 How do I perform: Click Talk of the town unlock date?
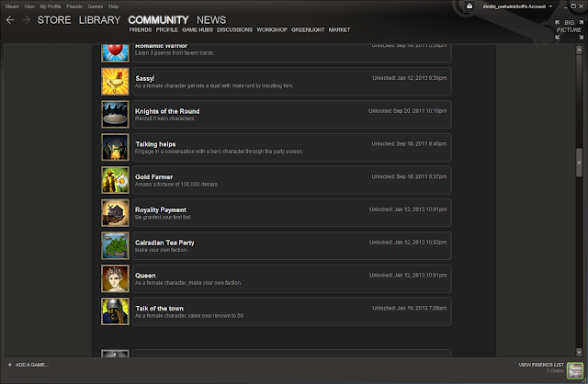[x=410, y=308]
